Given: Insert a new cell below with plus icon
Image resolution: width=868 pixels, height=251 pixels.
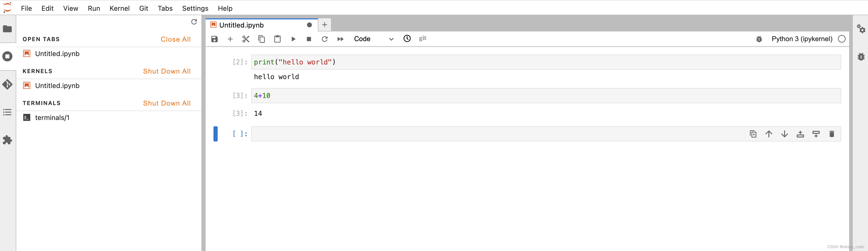Looking at the screenshot, I should (230, 39).
